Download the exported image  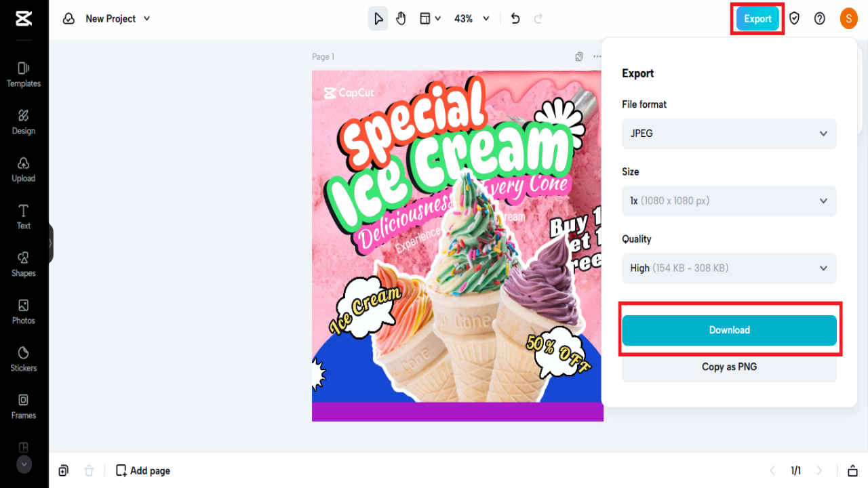(729, 330)
